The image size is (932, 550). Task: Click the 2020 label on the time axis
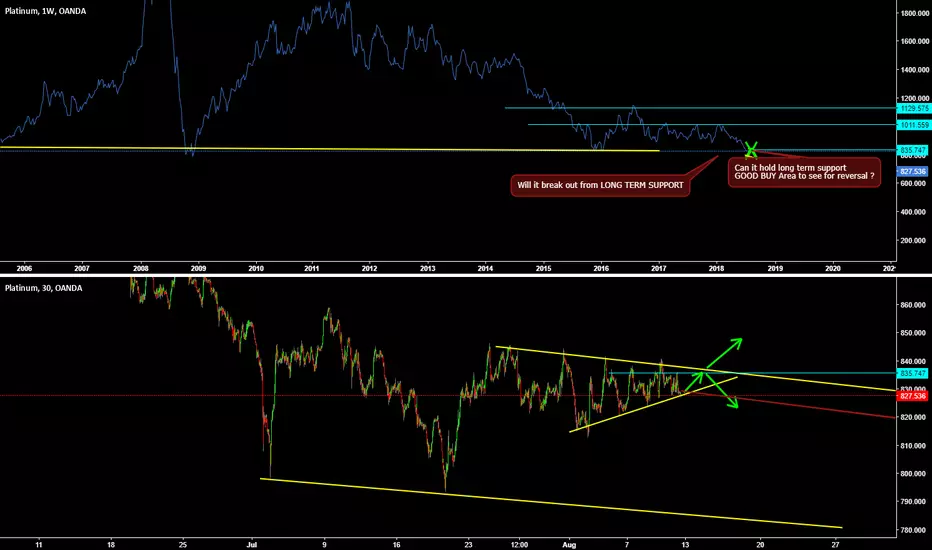tap(833, 269)
